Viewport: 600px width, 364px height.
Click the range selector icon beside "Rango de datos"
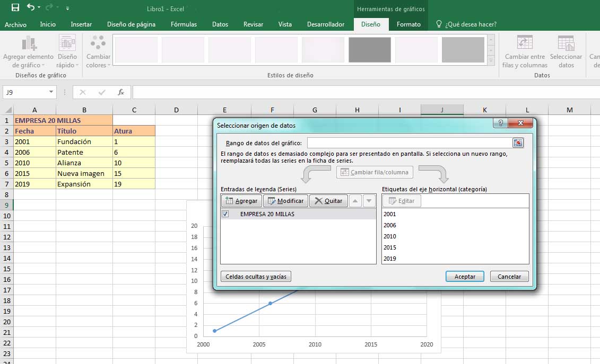point(518,143)
